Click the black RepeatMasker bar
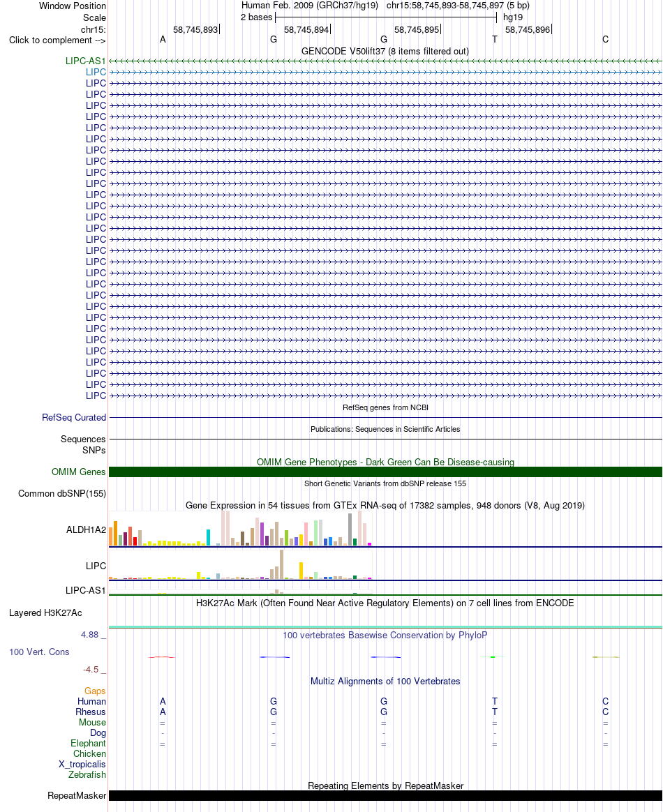Viewport: 663px width, 812px height. pos(385,795)
